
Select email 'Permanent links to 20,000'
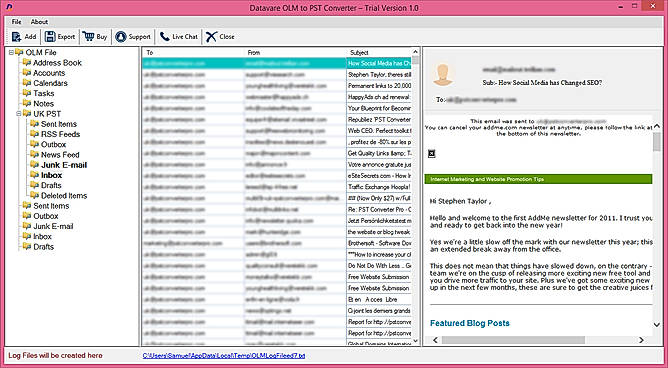(x=277, y=86)
